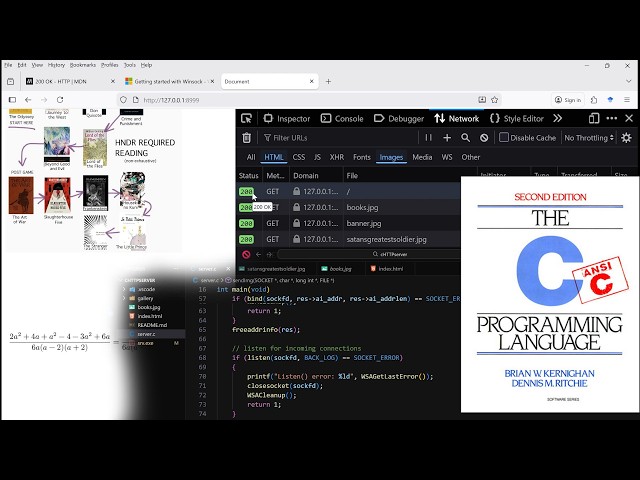The width and height of the screenshot is (640, 480).
Task: Toggle the CSS request filter
Action: click(x=299, y=157)
